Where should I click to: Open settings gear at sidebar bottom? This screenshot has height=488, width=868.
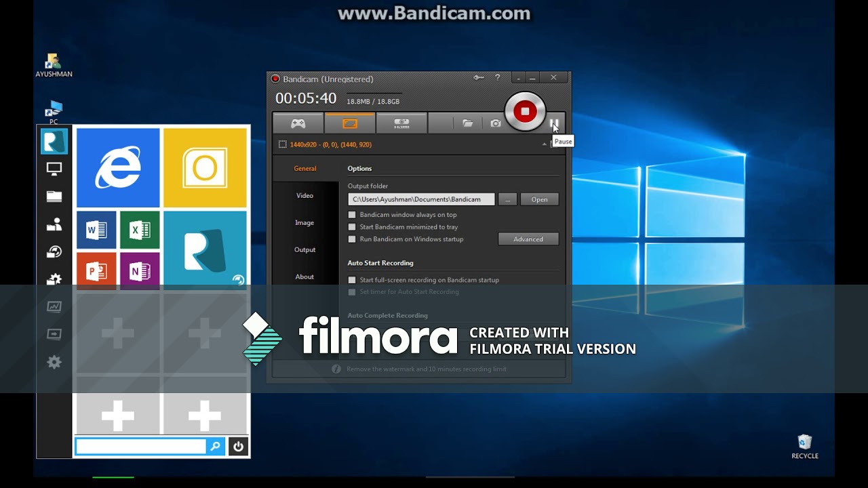pyautogui.click(x=54, y=363)
